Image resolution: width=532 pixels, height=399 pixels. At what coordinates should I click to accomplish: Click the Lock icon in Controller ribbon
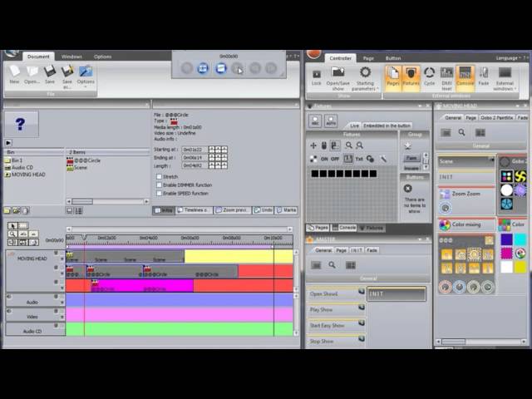pos(316,77)
